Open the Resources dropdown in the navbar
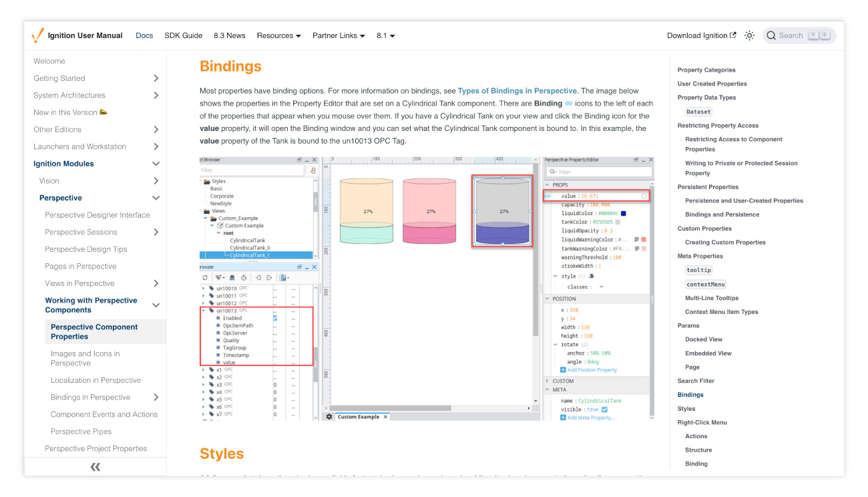Image resolution: width=868 pixels, height=497 pixels. click(278, 35)
